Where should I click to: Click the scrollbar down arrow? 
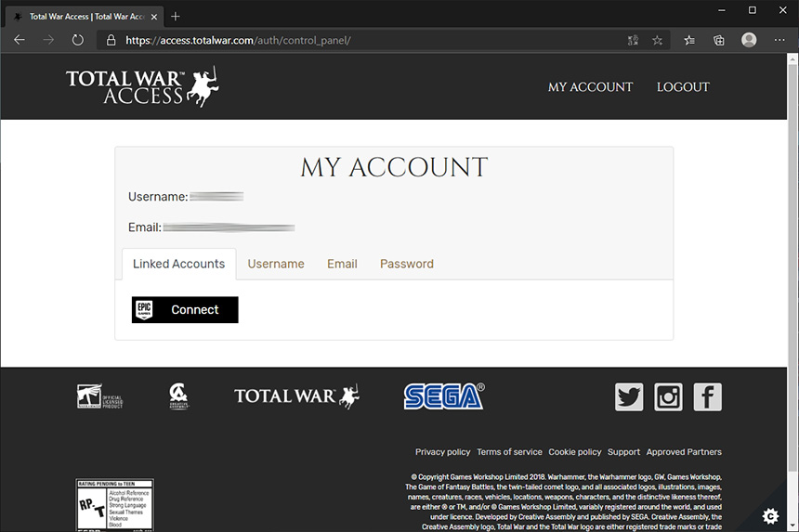point(792,526)
